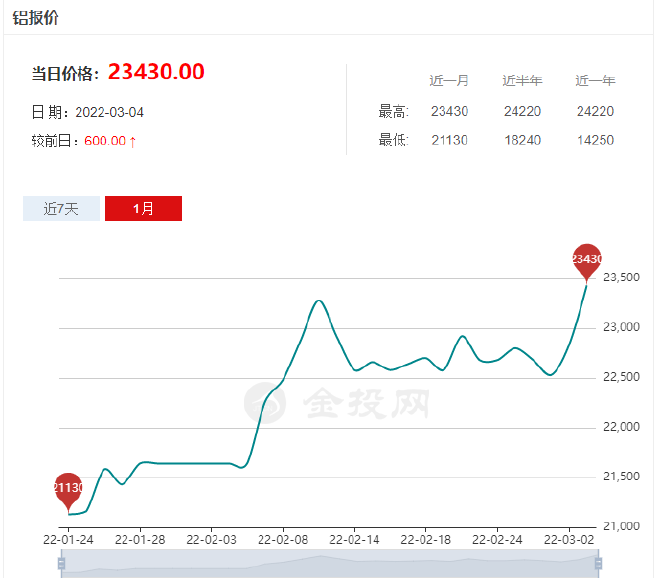Screen dimensions: 660x578
Task: Select the 1月 chart tab
Action: [143, 208]
